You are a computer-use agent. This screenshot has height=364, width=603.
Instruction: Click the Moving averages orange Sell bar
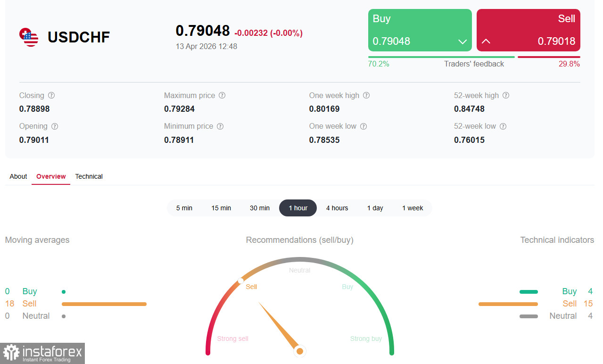point(104,304)
